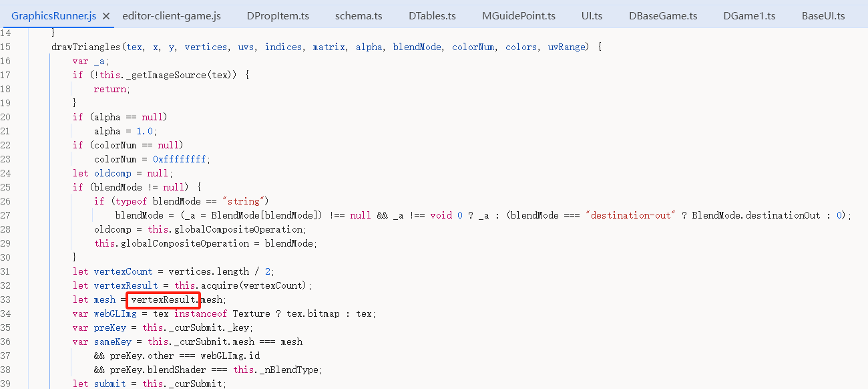Switch to schema.ts tab
This screenshot has height=389, width=868.
click(359, 15)
